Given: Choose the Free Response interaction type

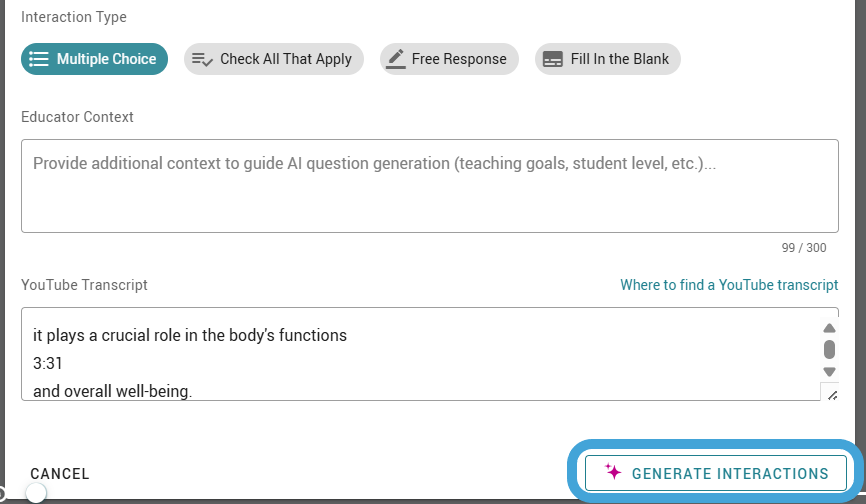Looking at the screenshot, I should click(449, 59).
